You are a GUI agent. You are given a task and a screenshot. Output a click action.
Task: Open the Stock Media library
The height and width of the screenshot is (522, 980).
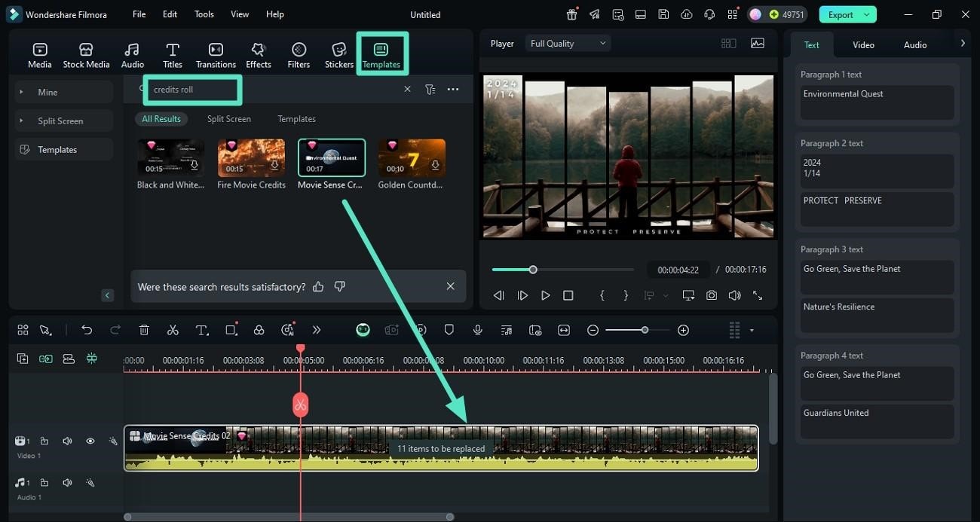point(86,55)
